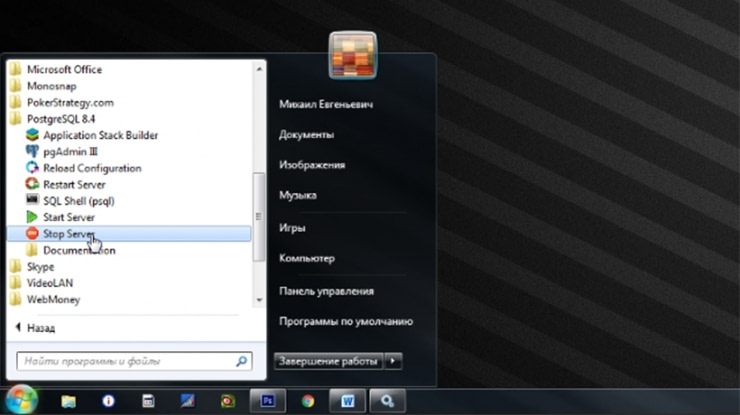This screenshot has width=740, height=415.
Task: Click the green Start Server icon
Action: coord(32,217)
